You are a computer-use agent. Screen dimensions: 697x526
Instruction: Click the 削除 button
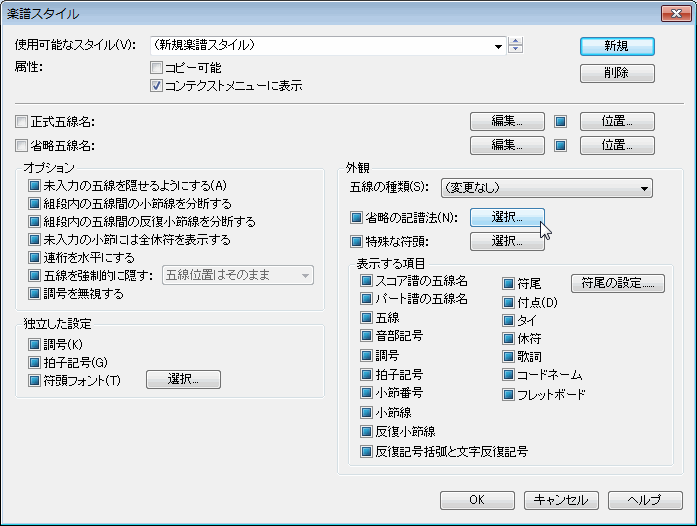pyautogui.click(x=617, y=73)
